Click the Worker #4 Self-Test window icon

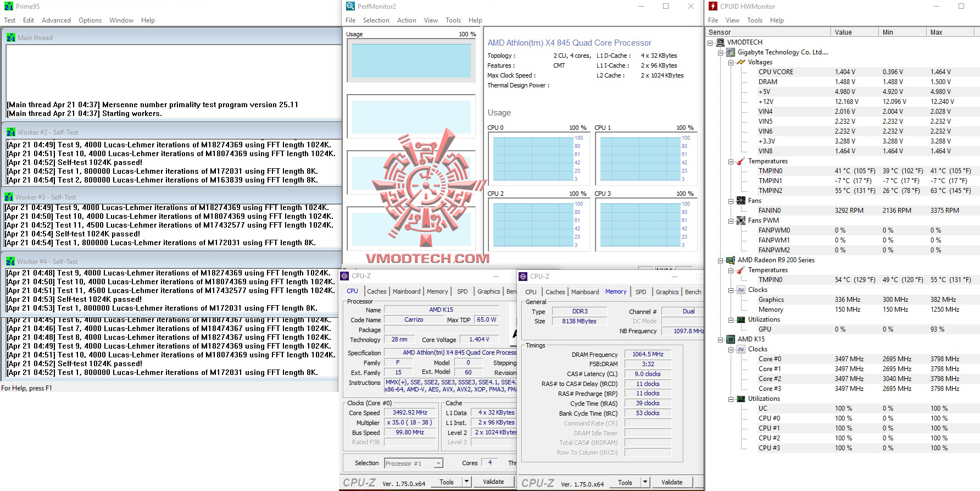pos(10,262)
